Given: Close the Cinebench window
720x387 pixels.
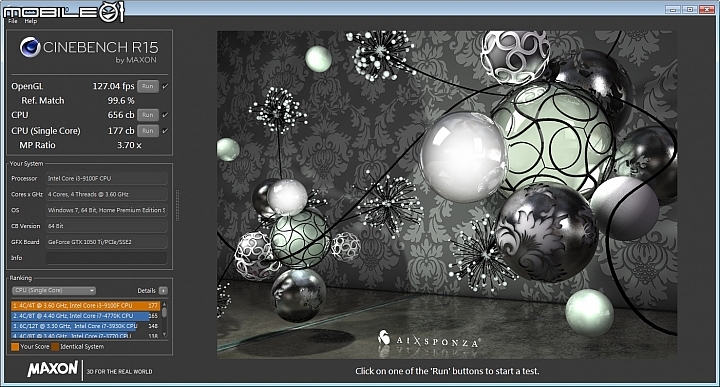Looking at the screenshot, I should click(x=707, y=9).
